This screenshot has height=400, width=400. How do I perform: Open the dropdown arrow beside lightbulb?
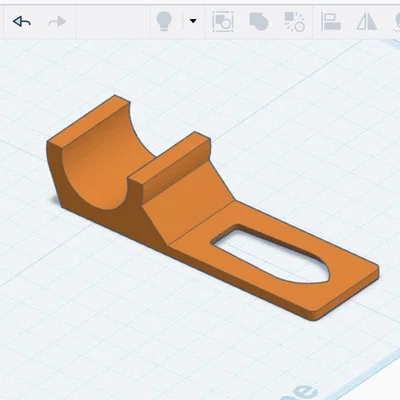pyautogui.click(x=193, y=21)
